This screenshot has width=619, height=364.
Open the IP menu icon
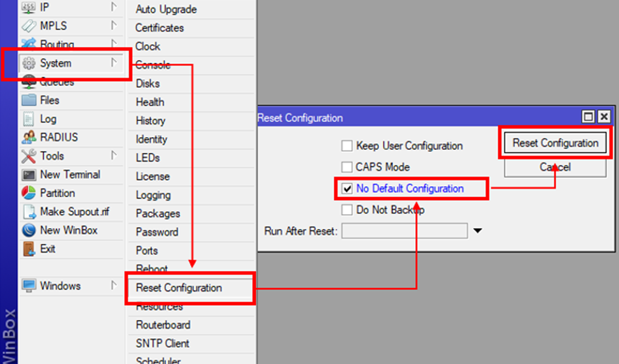29,8
